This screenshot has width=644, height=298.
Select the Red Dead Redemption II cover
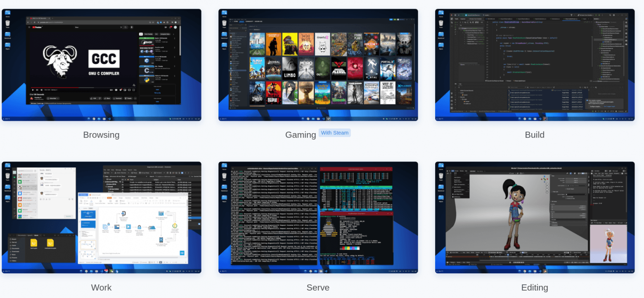(x=273, y=92)
